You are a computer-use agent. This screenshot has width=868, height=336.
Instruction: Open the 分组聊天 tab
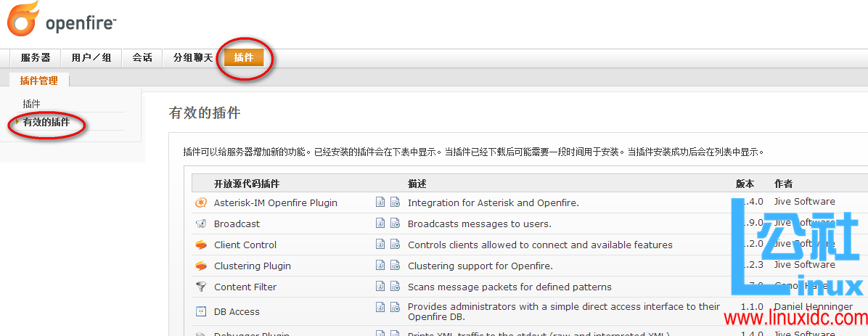pyautogui.click(x=192, y=57)
